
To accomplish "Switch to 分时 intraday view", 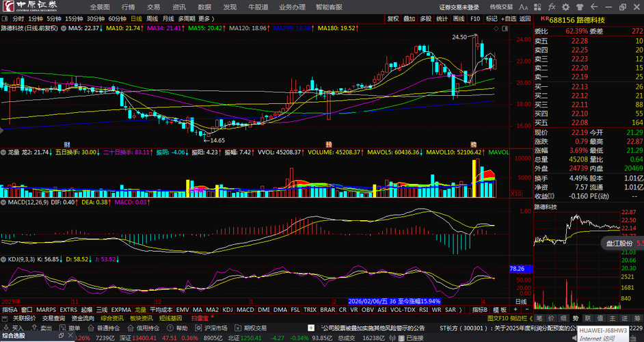I will tap(18, 18).
